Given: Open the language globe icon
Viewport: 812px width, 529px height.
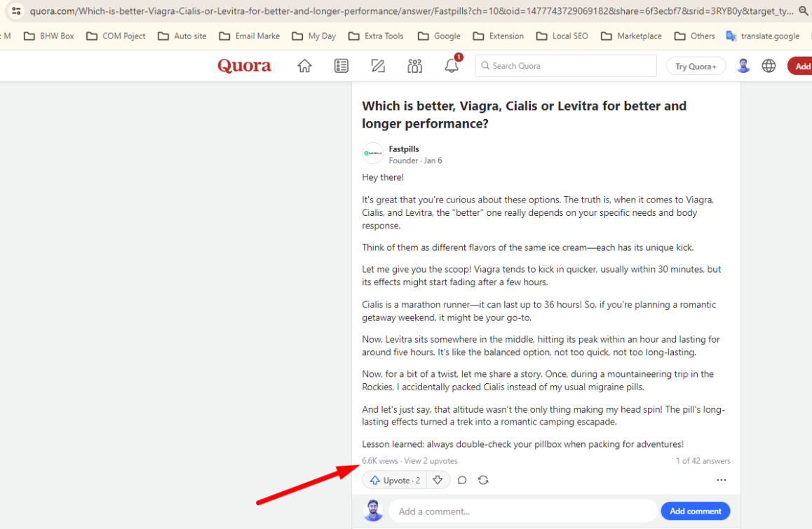Looking at the screenshot, I should [x=769, y=66].
